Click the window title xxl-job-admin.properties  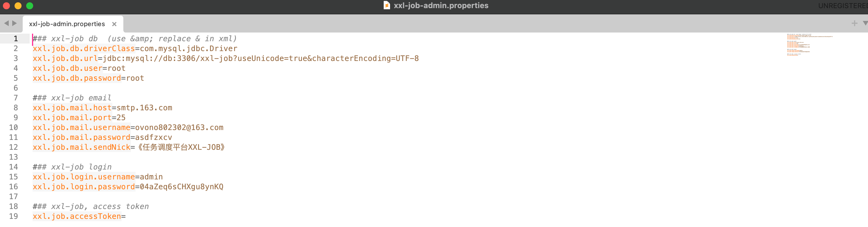(441, 6)
